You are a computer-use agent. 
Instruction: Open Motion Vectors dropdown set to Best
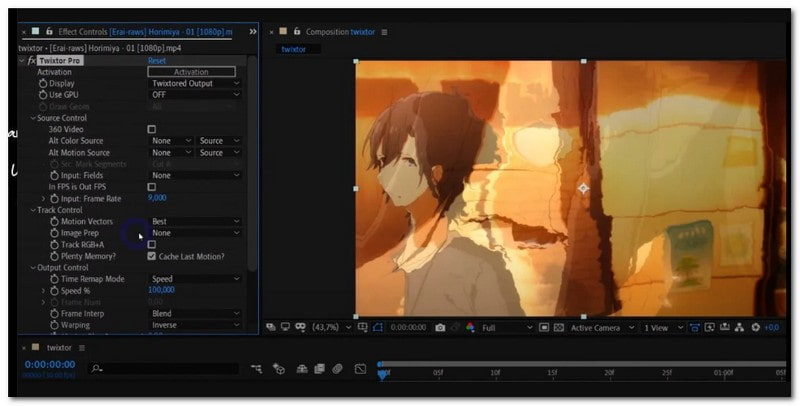click(195, 221)
